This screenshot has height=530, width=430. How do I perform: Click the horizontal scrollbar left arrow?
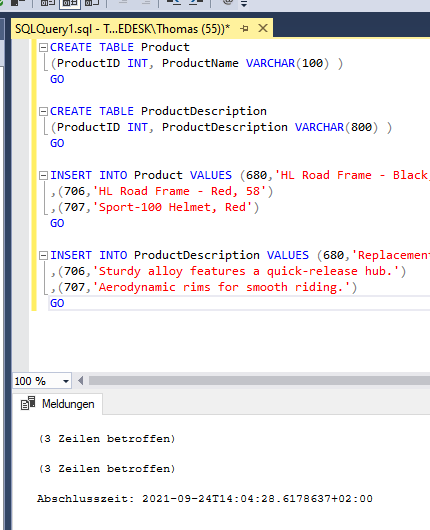coord(80,381)
